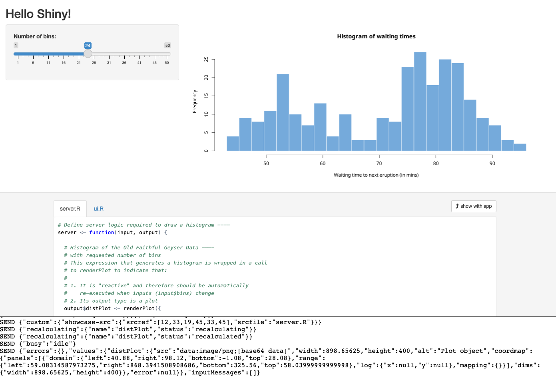
Task: Click the slider minimum label 1 badge
Action: [16, 46]
